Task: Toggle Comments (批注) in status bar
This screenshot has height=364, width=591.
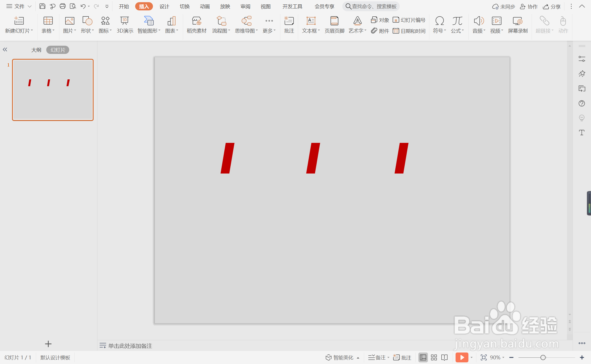Action: [402, 357]
